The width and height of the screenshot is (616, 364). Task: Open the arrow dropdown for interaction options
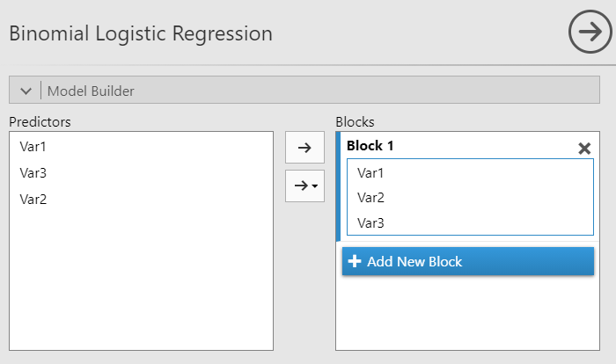[305, 186]
